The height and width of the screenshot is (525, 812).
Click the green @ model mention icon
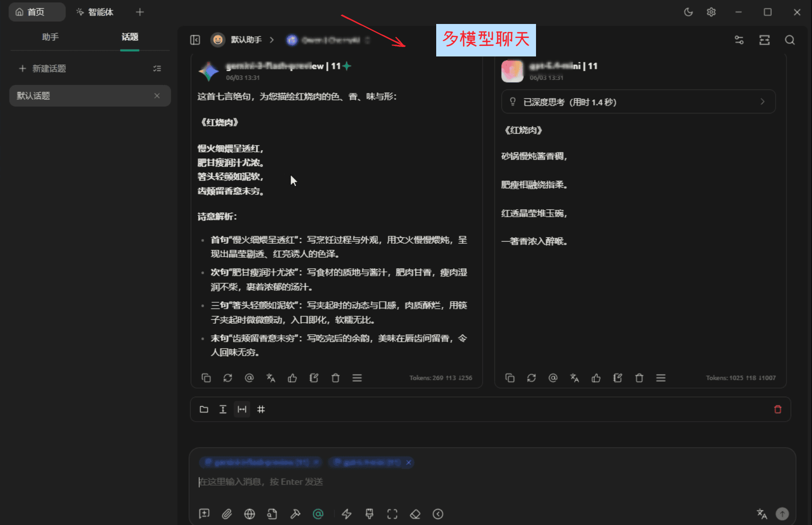(318, 514)
